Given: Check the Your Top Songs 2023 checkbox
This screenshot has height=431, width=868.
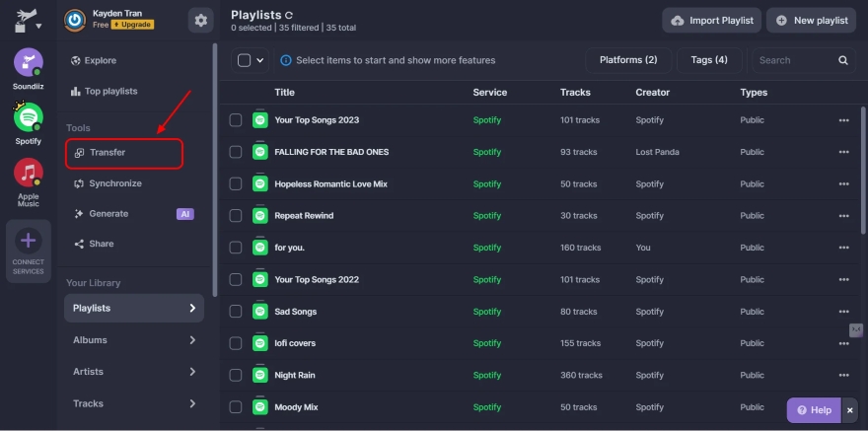Looking at the screenshot, I should tap(236, 120).
